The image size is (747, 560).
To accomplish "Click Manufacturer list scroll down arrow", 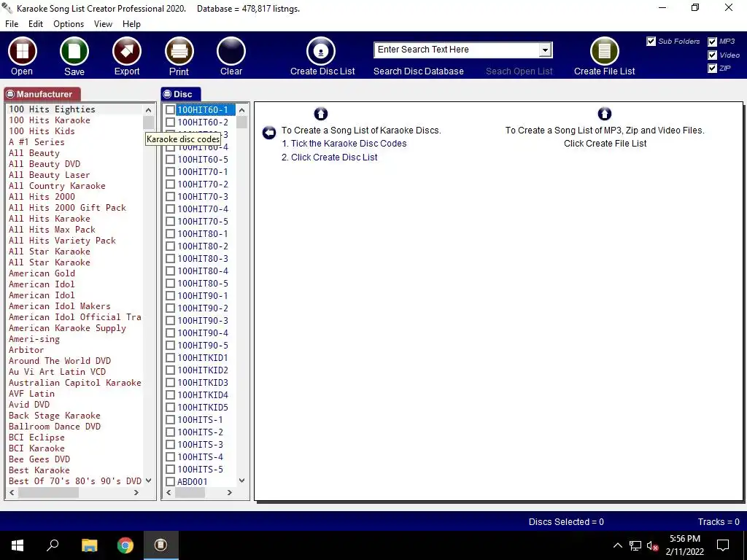I will [x=148, y=481].
